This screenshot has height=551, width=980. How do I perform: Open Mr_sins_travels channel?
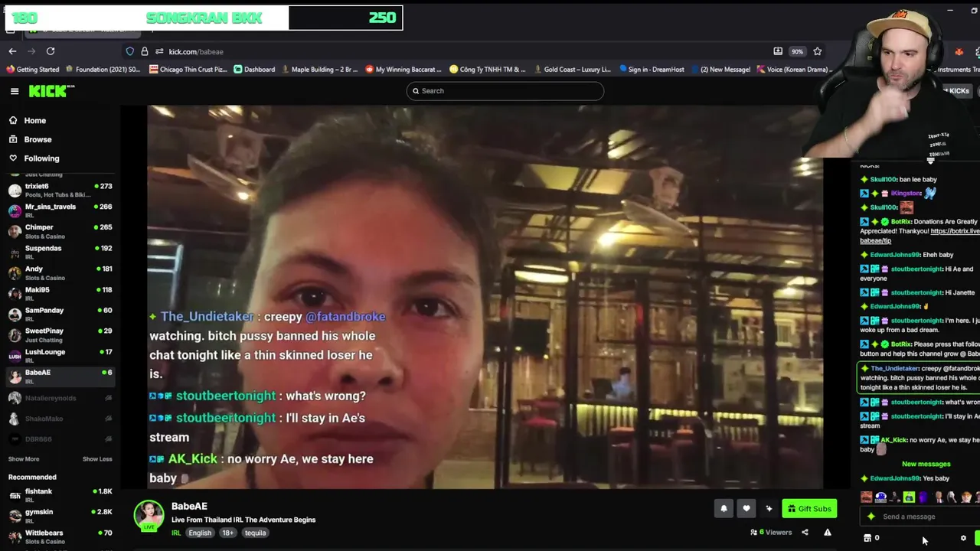60,210
